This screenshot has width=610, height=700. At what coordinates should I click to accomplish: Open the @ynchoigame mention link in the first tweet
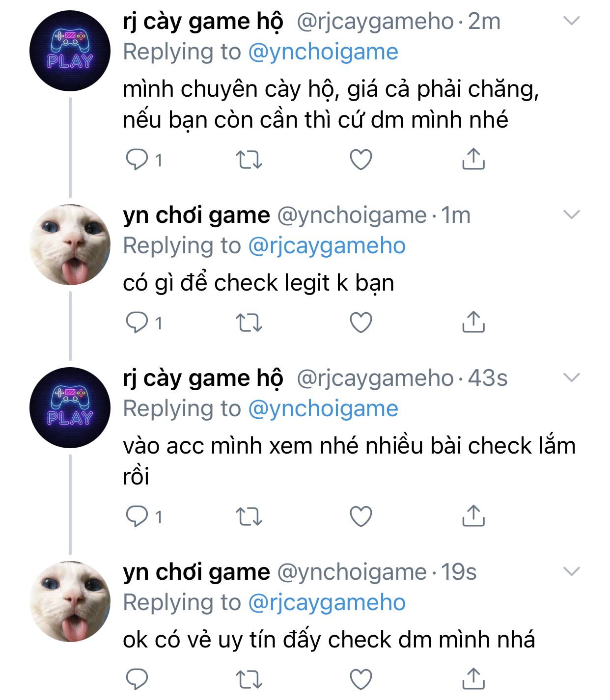coord(323,52)
